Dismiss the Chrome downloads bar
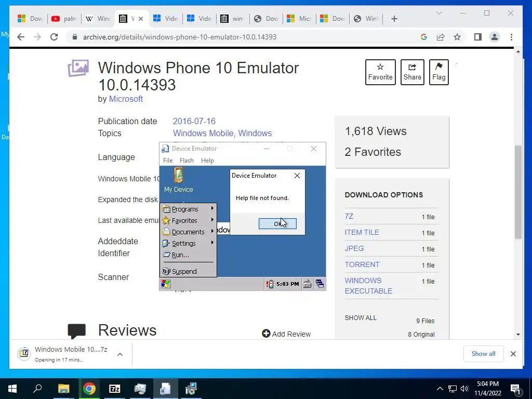Image resolution: width=532 pixels, height=399 pixels. click(x=513, y=354)
